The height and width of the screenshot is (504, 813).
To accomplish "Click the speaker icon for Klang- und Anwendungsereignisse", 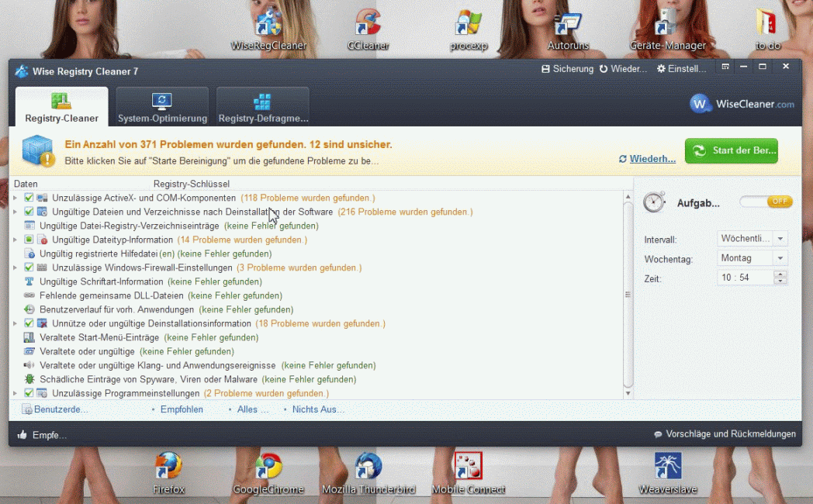I will (x=29, y=365).
